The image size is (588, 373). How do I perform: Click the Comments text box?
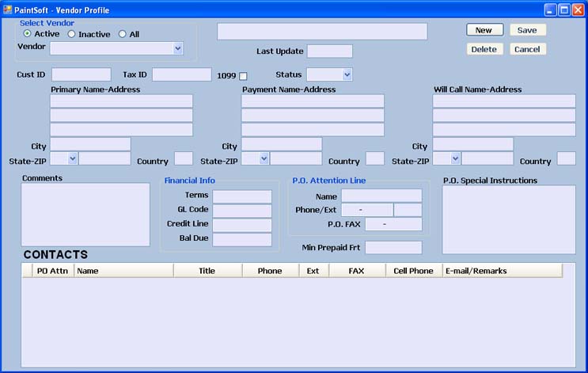[x=85, y=215]
